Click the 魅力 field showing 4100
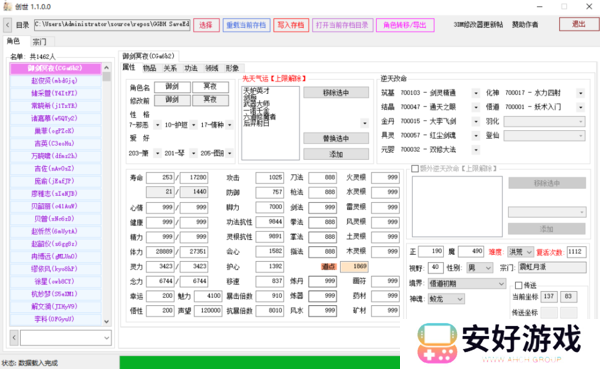The height and width of the screenshot is (369, 600). point(208,296)
